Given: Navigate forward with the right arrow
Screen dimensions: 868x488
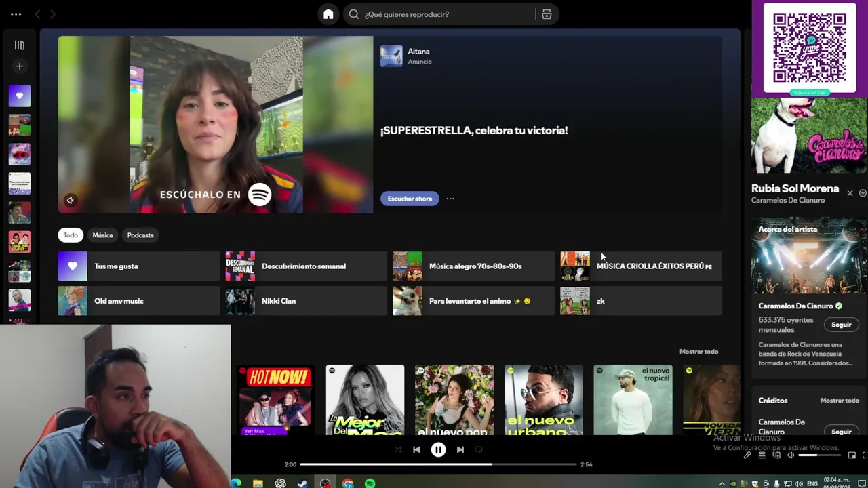Looking at the screenshot, I should (x=53, y=14).
